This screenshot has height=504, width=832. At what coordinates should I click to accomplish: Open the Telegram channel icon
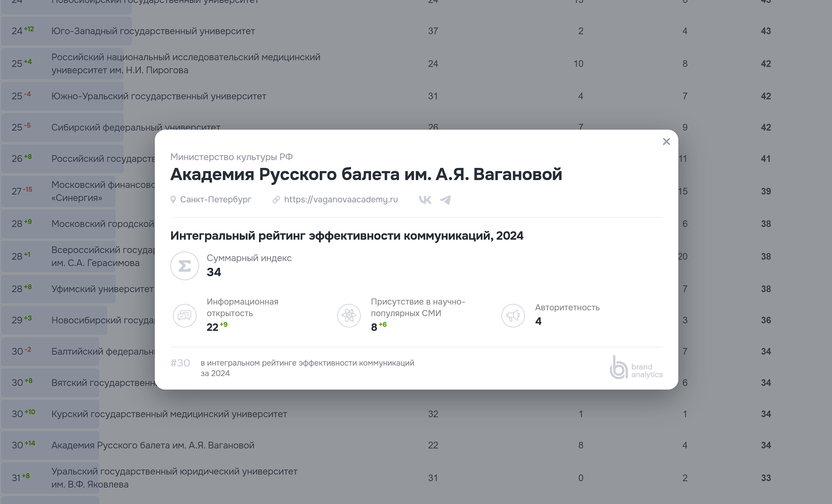pos(445,200)
